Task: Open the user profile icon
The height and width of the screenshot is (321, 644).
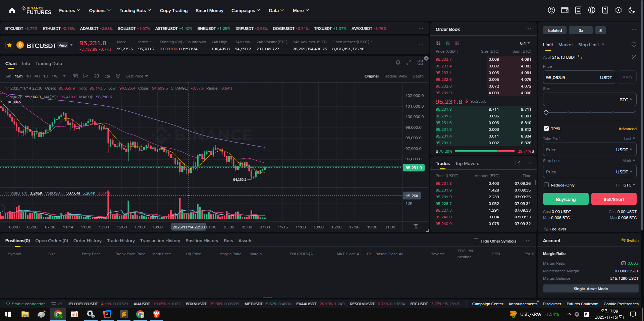Action: click(551, 10)
